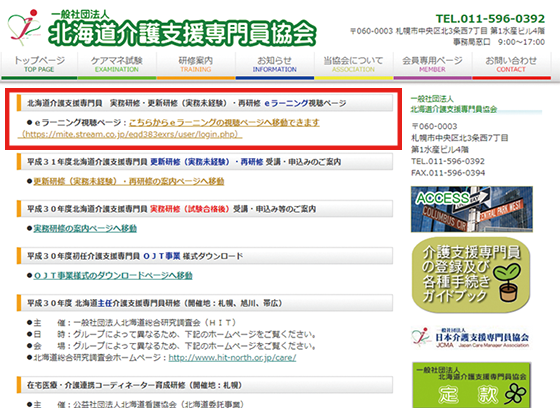Open the トップページ TOP PAGE tab
The image size is (560, 408).
coord(39,65)
